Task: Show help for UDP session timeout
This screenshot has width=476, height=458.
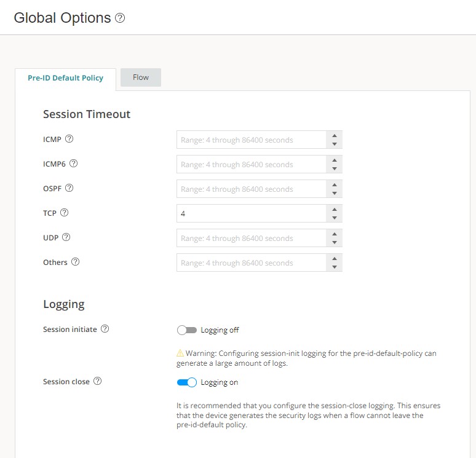Action: pos(66,237)
